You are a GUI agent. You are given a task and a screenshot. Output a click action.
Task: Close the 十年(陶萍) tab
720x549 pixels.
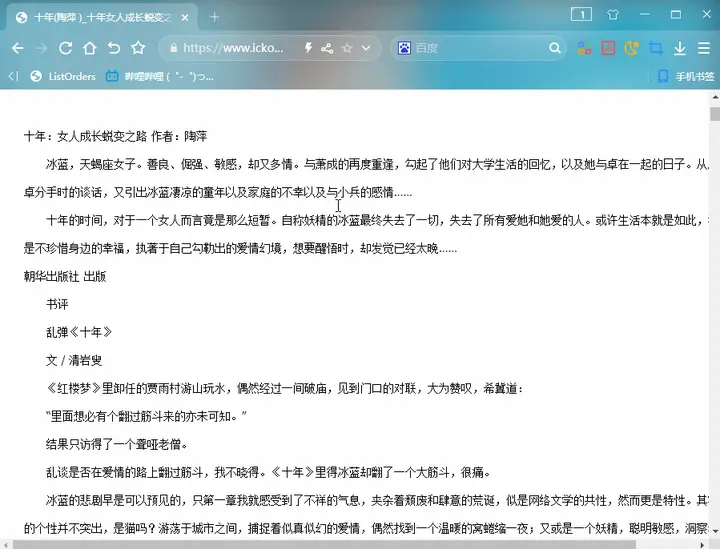(185, 17)
